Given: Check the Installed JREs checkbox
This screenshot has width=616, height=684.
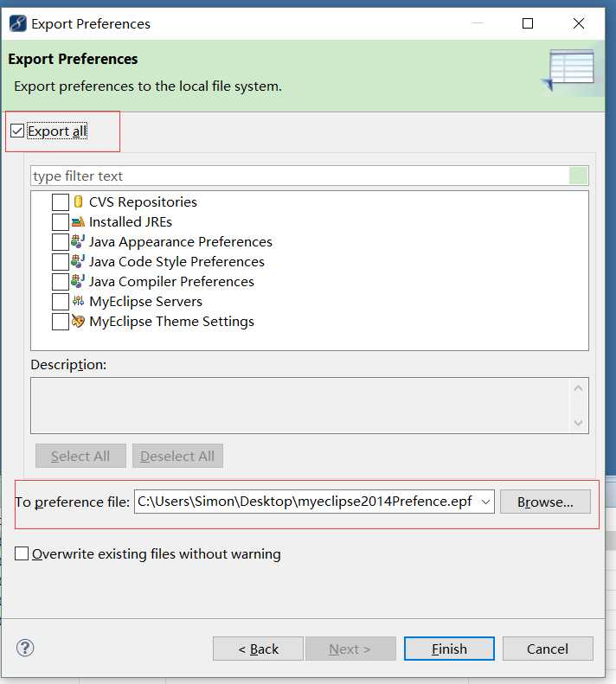Looking at the screenshot, I should [61, 222].
